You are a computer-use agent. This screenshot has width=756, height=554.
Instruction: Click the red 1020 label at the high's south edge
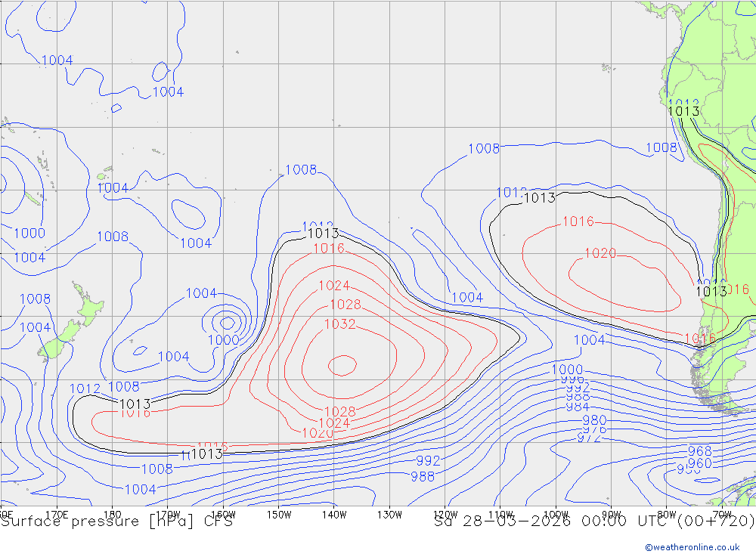click(318, 433)
